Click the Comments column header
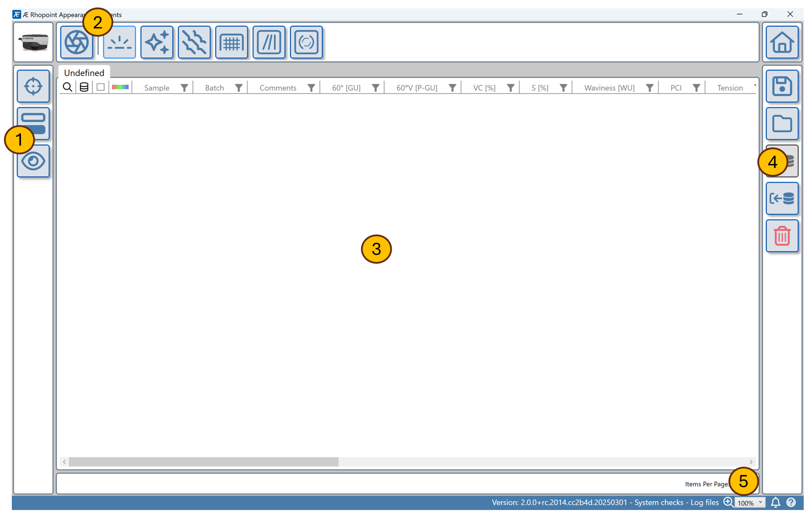This screenshot has height=517, width=812. [278, 88]
